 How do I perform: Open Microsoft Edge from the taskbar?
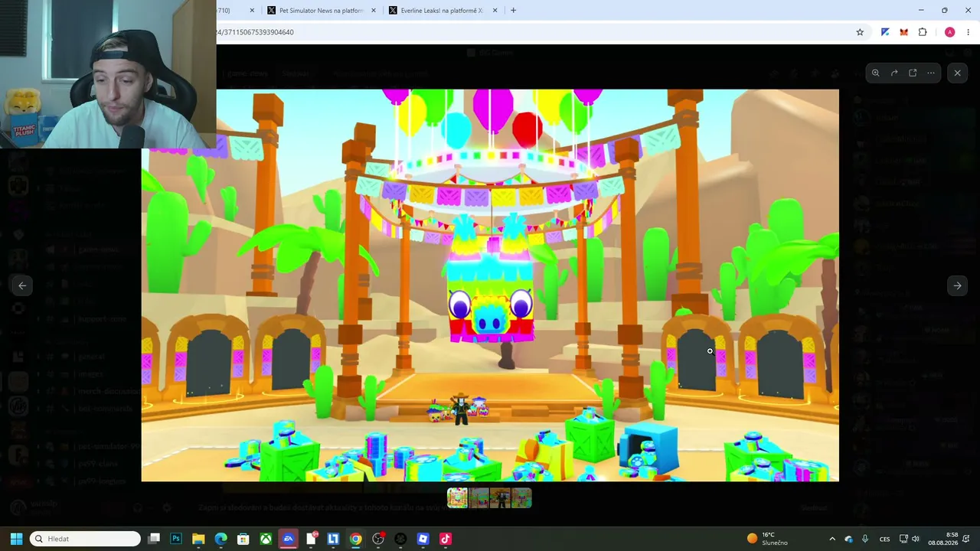[x=220, y=539]
